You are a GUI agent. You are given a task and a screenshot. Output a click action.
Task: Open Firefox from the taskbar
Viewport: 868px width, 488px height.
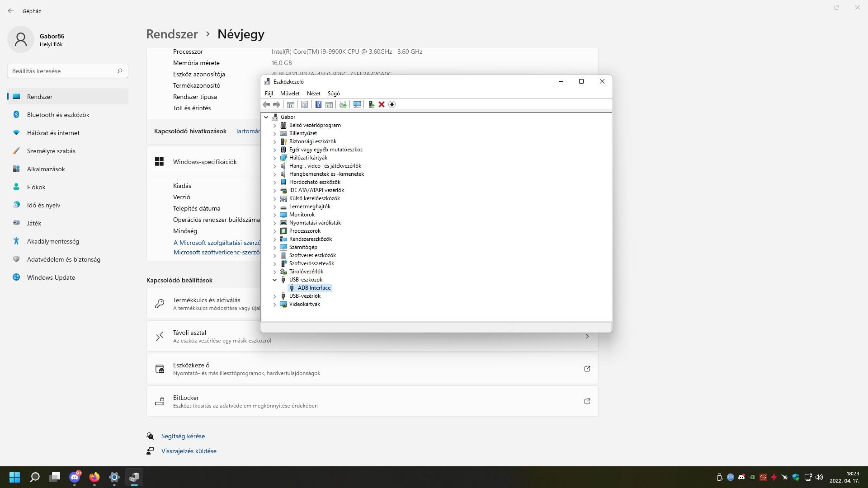click(x=94, y=477)
